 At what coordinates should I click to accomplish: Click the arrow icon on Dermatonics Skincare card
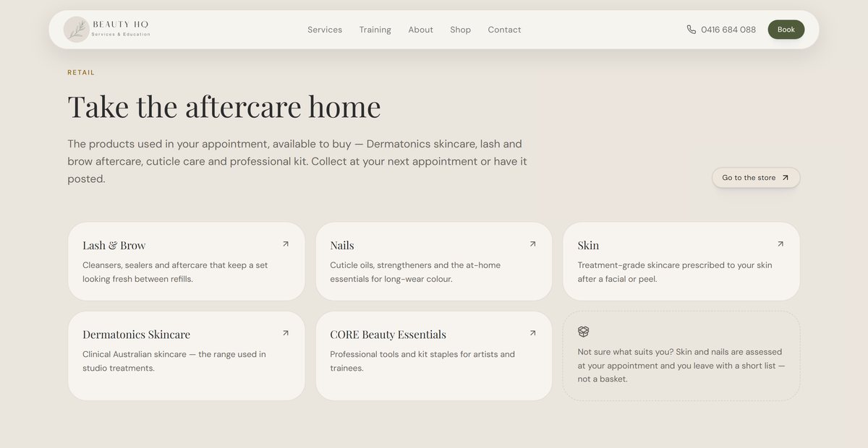(x=286, y=333)
